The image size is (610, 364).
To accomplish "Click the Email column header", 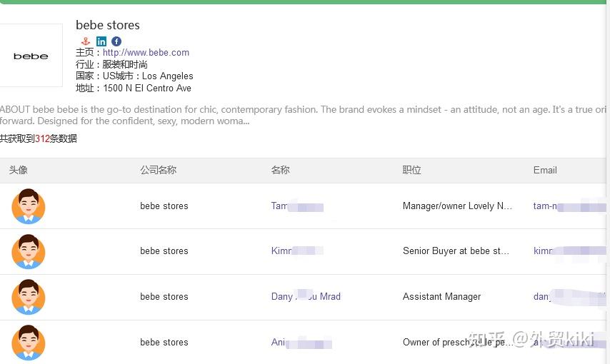I will [x=545, y=171].
